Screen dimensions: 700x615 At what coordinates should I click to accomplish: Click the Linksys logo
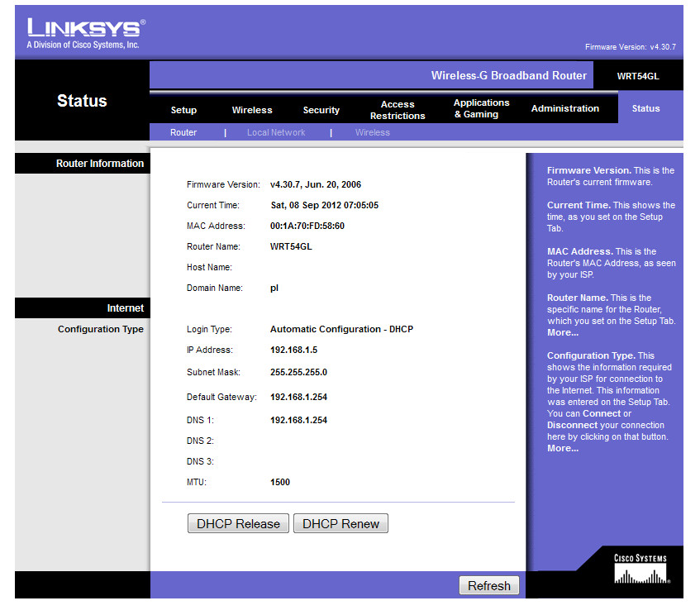85,32
